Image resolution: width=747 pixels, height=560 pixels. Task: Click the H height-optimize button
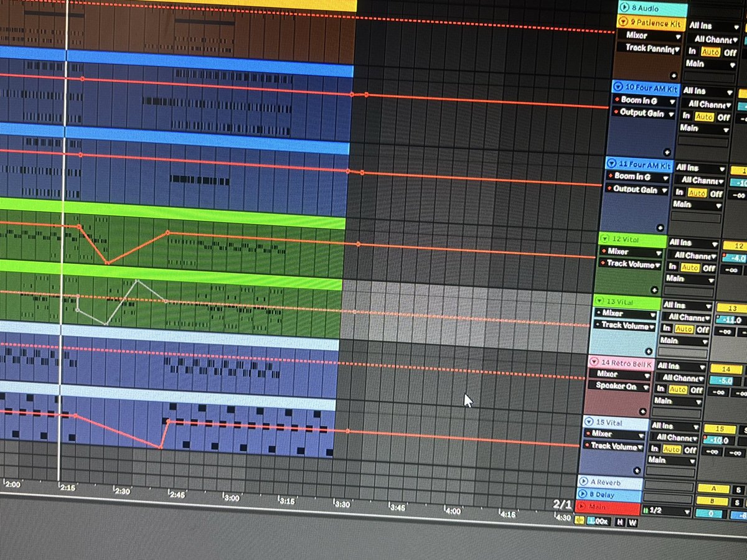(x=621, y=522)
